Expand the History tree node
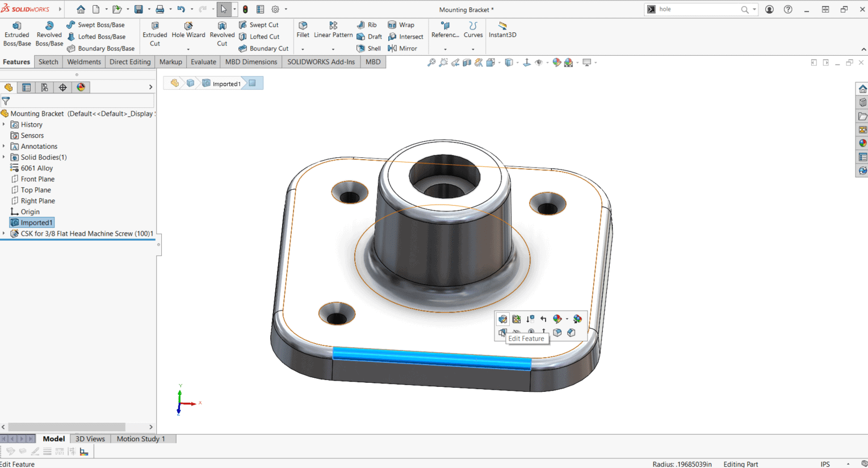The width and height of the screenshot is (868, 468). click(4, 124)
